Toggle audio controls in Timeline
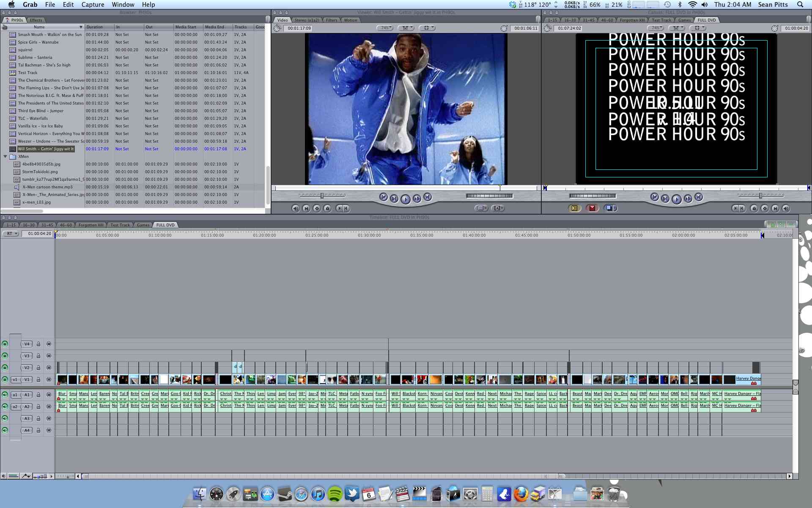Viewport: 812px width, 508px height. (x=3, y=476)
